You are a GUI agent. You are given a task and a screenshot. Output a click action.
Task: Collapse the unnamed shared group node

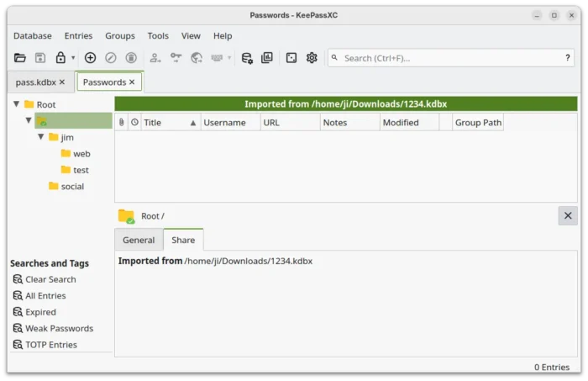pos(29,120)
